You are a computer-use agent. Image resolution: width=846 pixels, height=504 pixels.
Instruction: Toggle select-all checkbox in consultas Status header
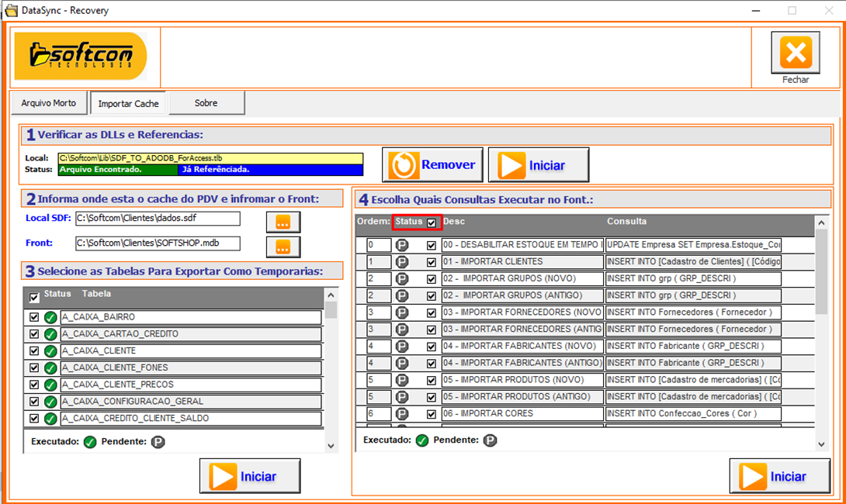pyautogui.click(x=432, y=223)
